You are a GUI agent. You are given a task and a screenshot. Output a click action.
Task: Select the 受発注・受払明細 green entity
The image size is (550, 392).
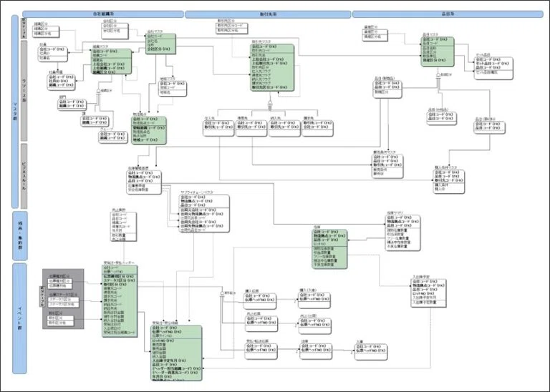point(176,353)
